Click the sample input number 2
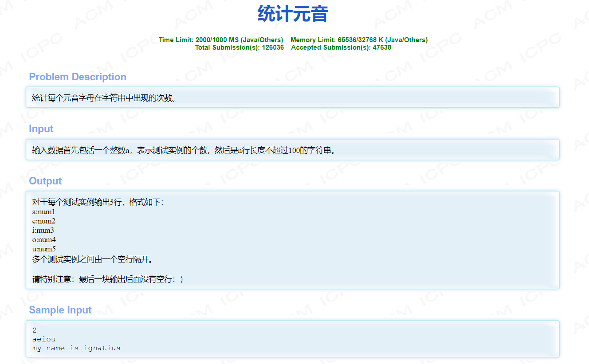The height and width of the screenshot is (364, 589). [34, 330]
